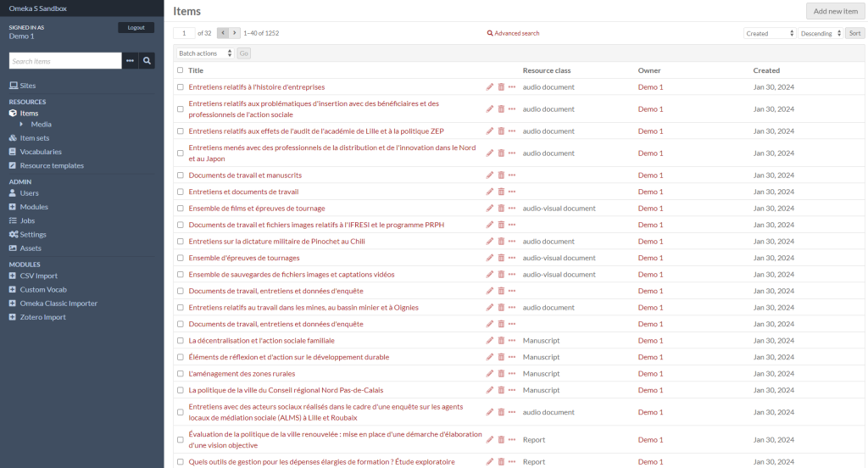Focus the Search items input field
868x468 pixels.
click(65, 61)
